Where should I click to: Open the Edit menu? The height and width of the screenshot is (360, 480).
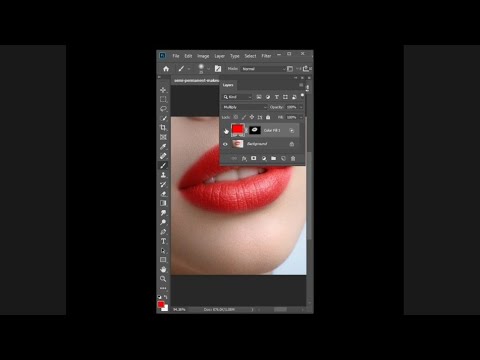188,56
